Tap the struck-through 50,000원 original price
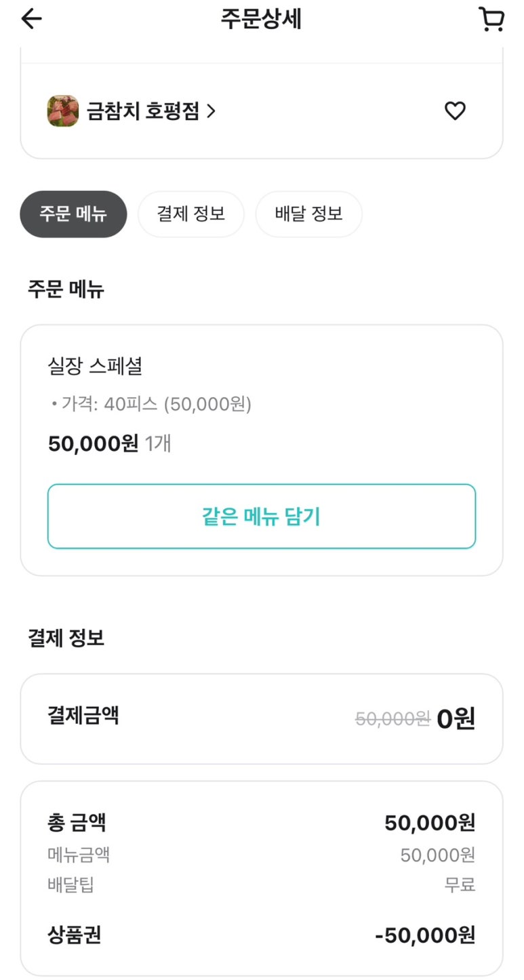The image size is (524, 980). click(x=392, y=719)
